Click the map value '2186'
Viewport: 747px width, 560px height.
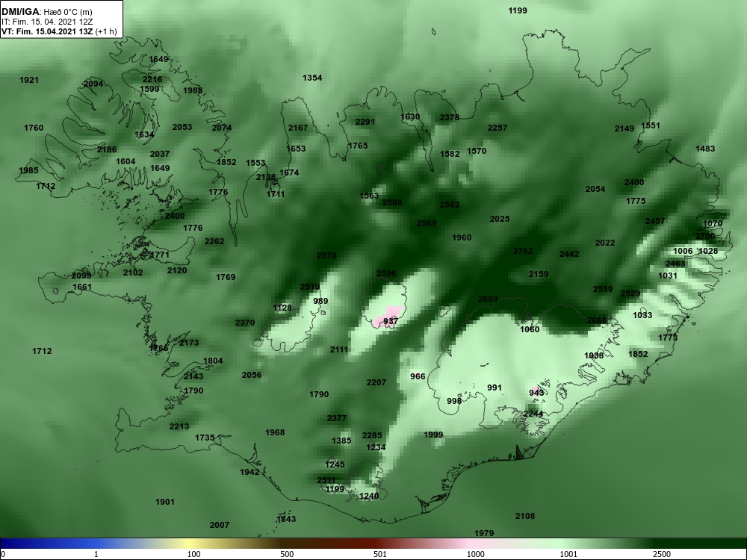point(107,149)
